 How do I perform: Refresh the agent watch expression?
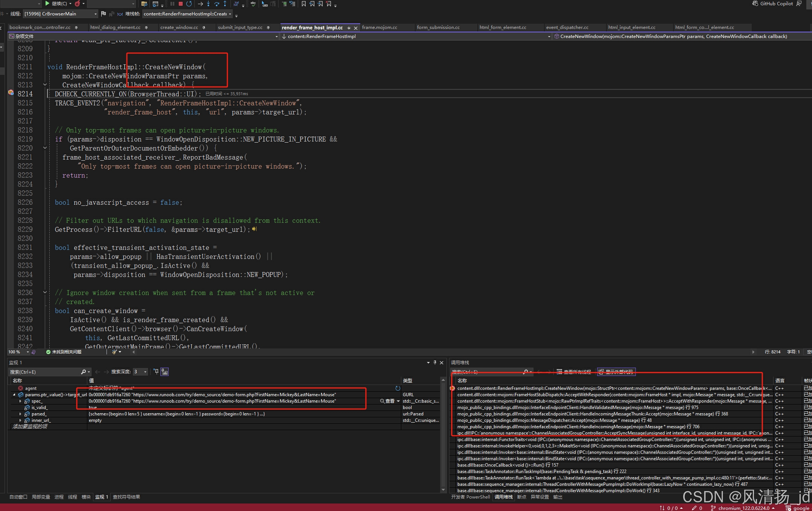pyautogui.click(x=398, y=388)
